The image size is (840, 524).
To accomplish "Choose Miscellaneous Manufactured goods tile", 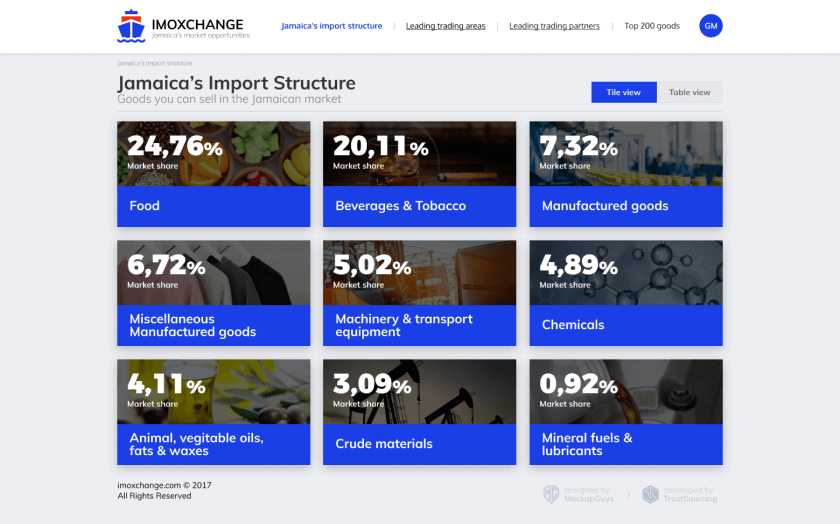I will point(213,293).
